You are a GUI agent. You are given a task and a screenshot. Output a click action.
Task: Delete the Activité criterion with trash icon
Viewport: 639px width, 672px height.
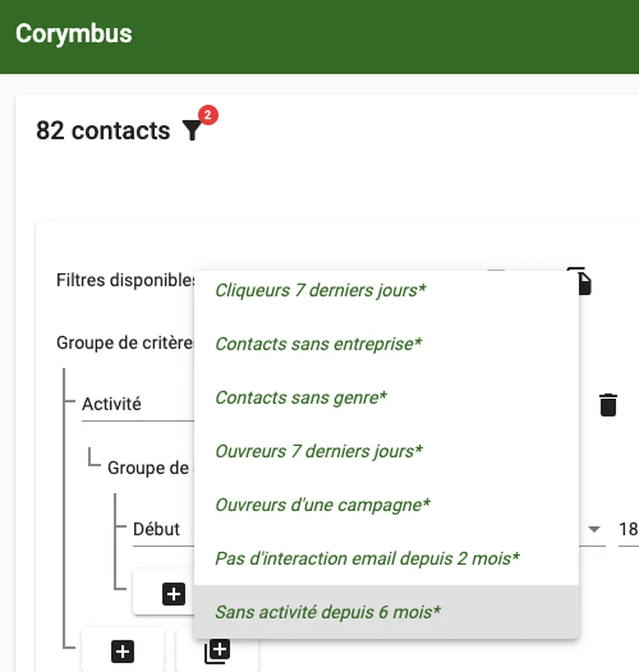608,404
